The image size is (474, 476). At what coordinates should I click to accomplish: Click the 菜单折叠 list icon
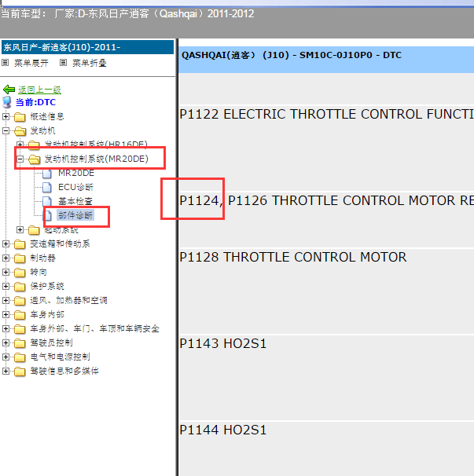[x=63, y=63]
